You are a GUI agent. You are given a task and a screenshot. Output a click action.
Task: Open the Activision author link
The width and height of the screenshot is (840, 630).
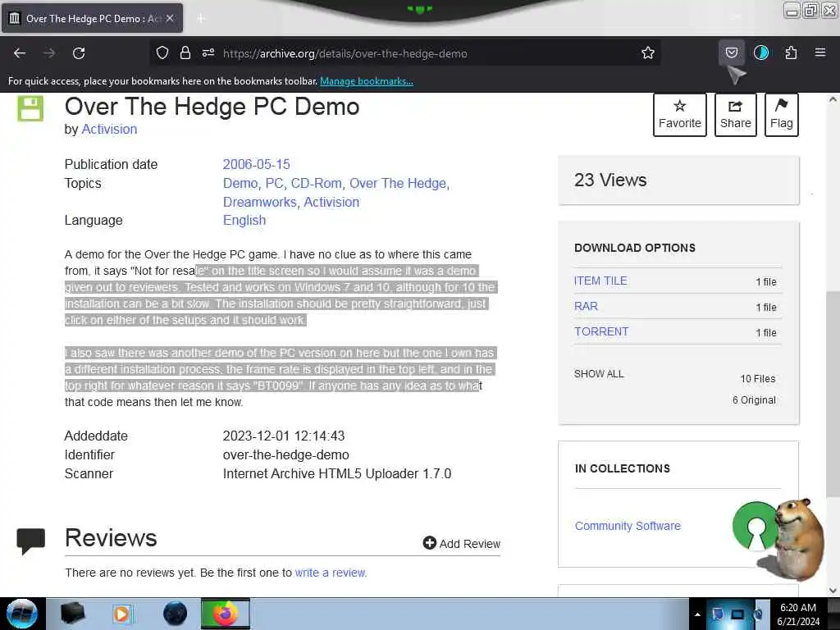click(x=109, y=129)
